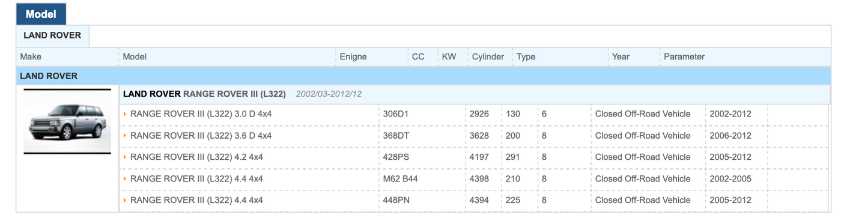Open RANGE ROVER III (L322) 3.0 D 4x4
Image resolution: width=868 pixels, height=221 pixels.
pyautogui.click(x=201, y=114)
